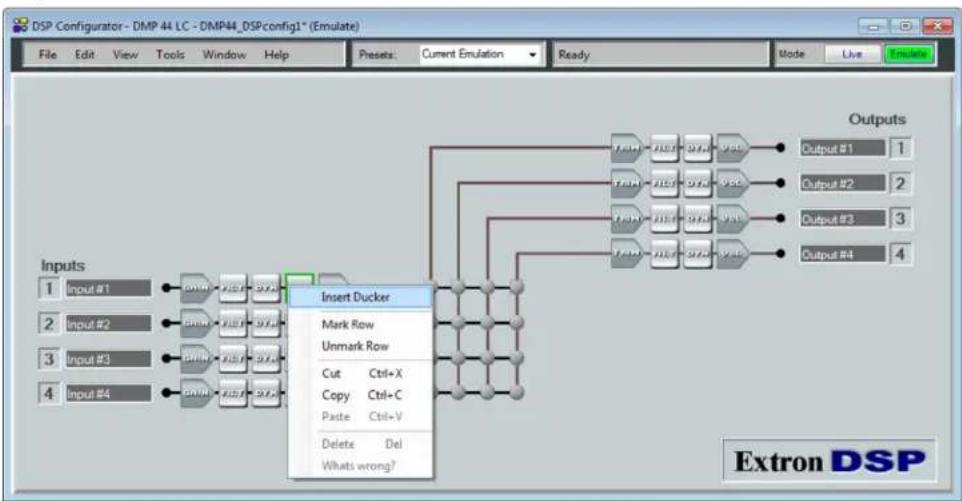Open the Output #4 TRIM block

627,253
